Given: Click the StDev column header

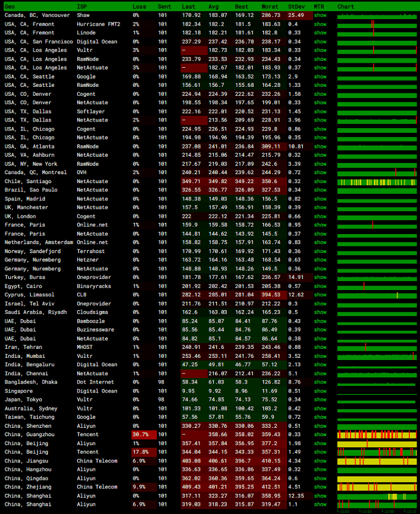Looking at the screenshot, I should click(296, 7).
